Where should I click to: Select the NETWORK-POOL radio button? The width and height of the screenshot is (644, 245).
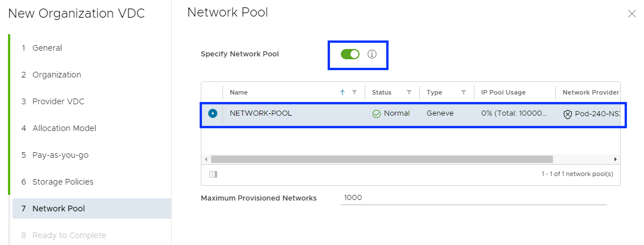tap(213, 113)
